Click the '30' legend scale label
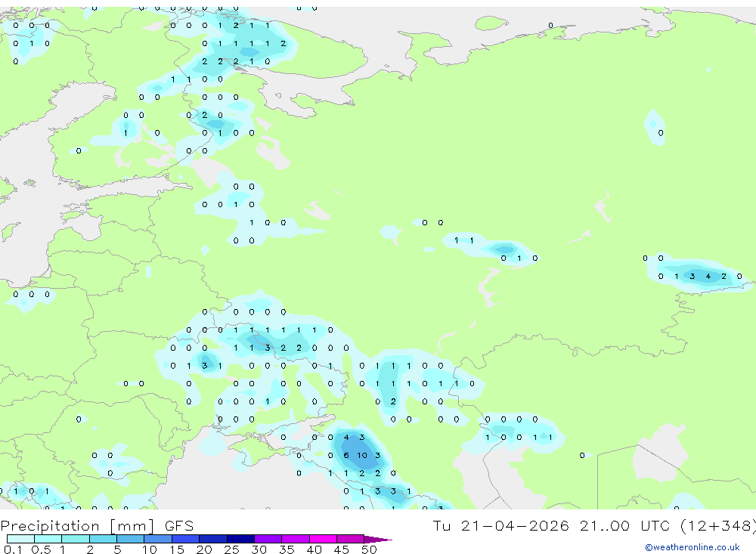The image size is (756, 554). click(x=259, y=549)
